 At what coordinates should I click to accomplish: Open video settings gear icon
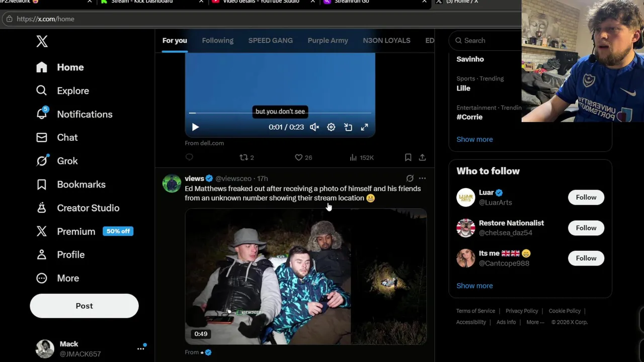[x=331, y=127]
